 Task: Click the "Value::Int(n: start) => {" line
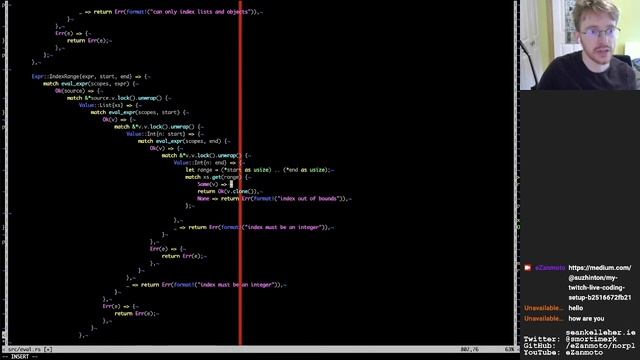click(165, 134)
